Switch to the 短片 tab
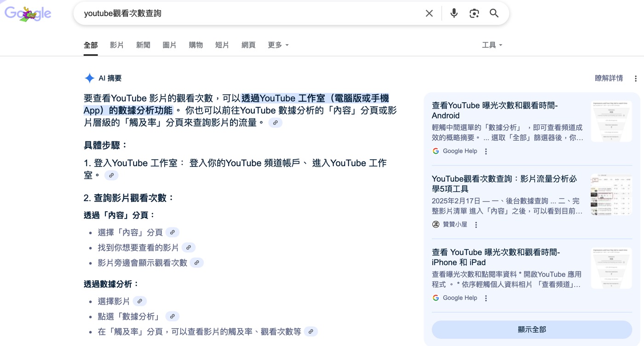This screenshot has height=346, width=644. 222,45
